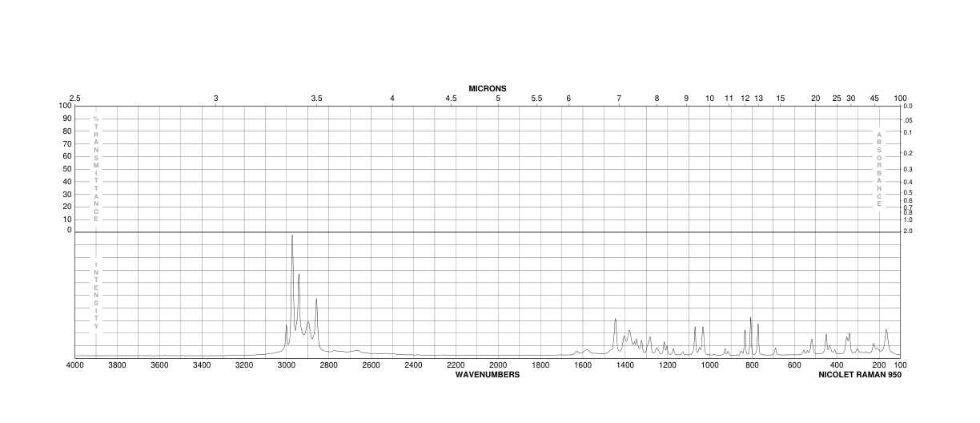980x423 pixels.
Task: Click the 5.5 microns tick label
Action: click(536, 98)
